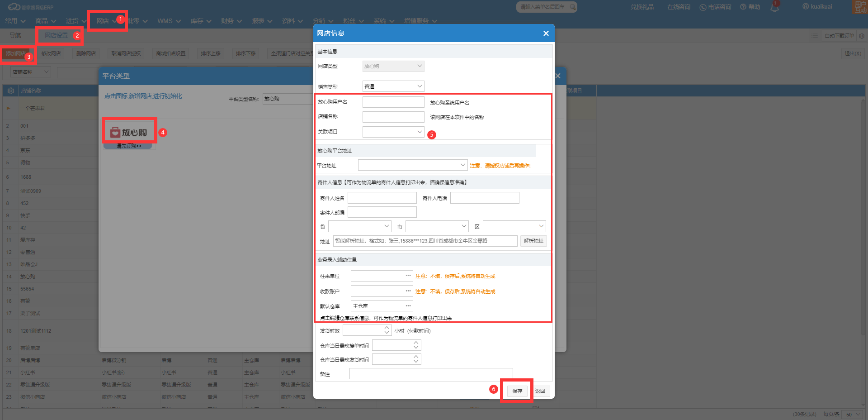The height and width of the screenshot is (420, 868).
Task: Expand the 销售类型 dropdown
Action: (x=393, y=86)
